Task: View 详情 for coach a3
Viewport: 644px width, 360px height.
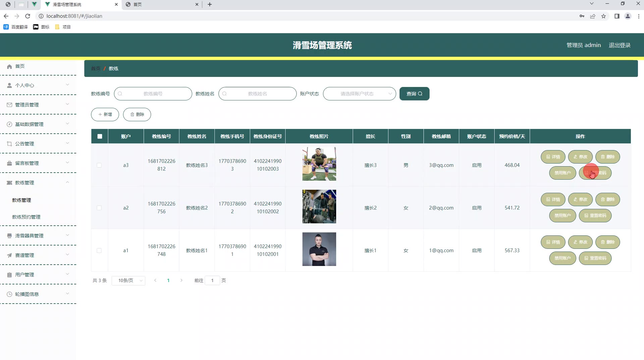Action: (x=553, y=157)
